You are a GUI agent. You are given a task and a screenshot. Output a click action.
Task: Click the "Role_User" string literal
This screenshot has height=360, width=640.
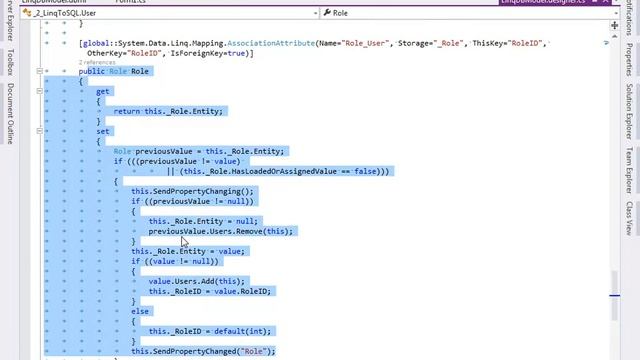pos(365,43)
